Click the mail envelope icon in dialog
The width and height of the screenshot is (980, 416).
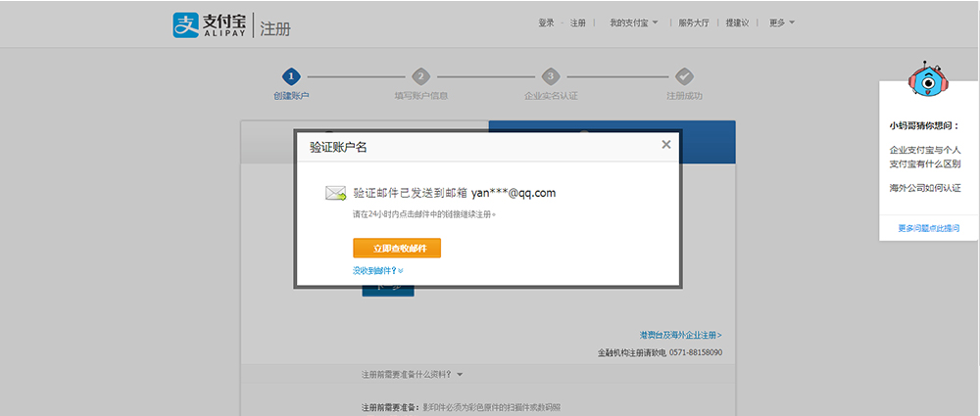pos(336,193)
